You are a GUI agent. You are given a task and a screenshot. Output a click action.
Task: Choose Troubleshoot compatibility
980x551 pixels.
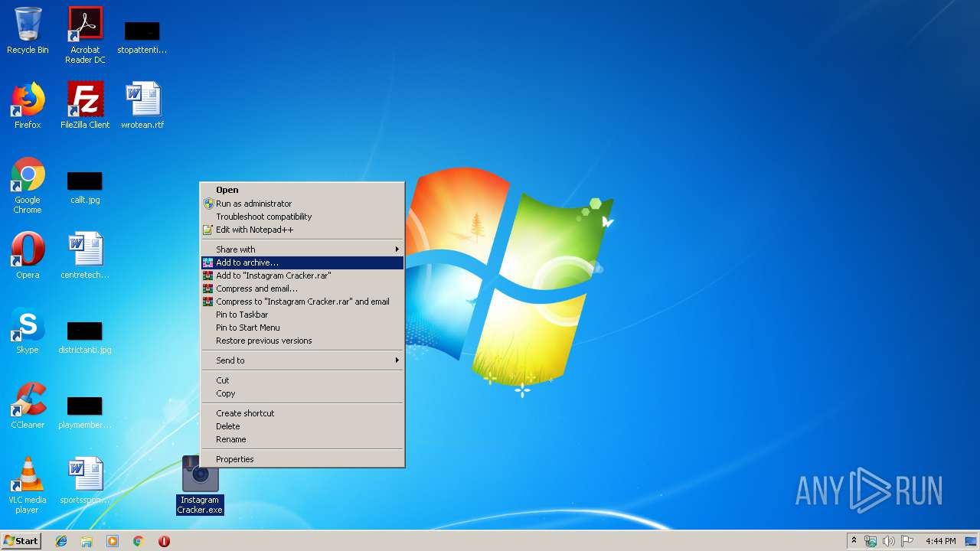point(302,217)
